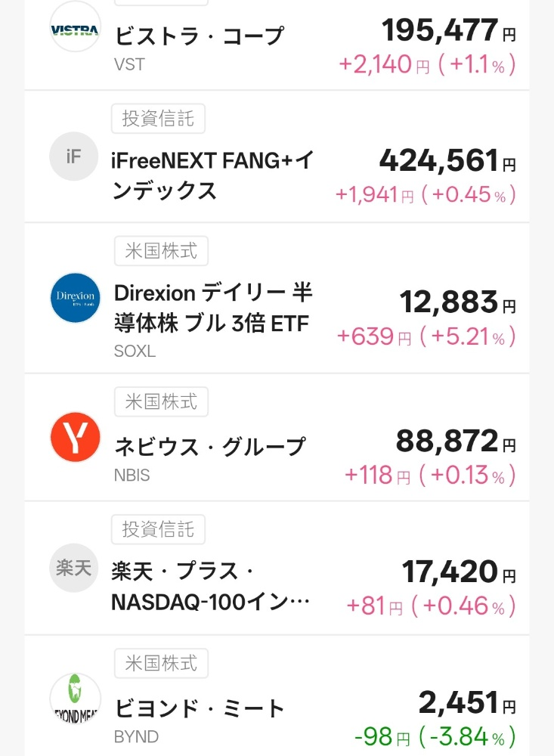This screenshot has height=756, width=554.
Task: Select Direxion デイリー 半導体株 ブル 3倍 ETF
Action: point(213,308)
